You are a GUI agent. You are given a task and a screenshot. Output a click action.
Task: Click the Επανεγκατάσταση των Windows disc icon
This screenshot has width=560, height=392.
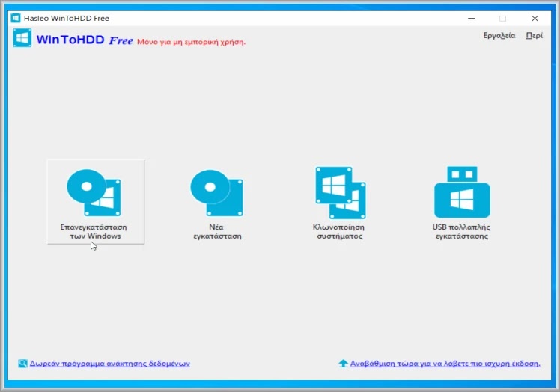click(x=94, y=192)
